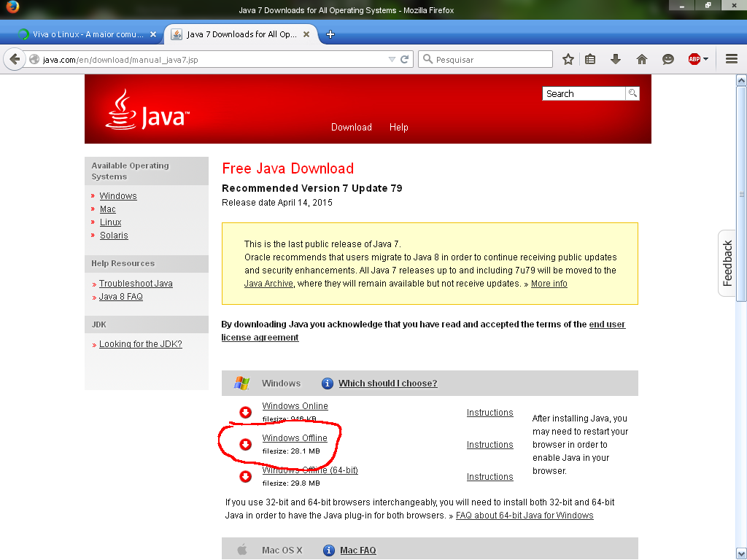The width and height of the screenshot is (747, 560).
Task: Click the page scrollbar up arrow
Action: click(741, 80)
